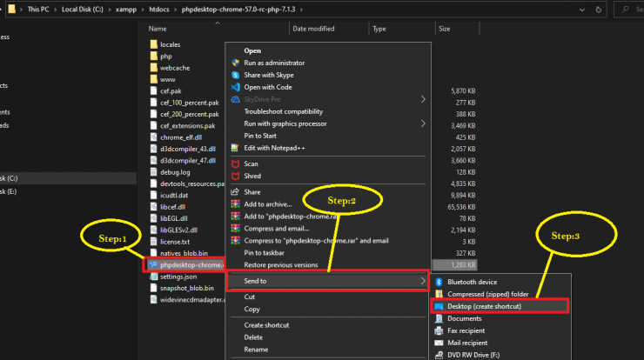Click the chrome_elf.dll file icon
This screenshot has height=360, width=644.
154,137
